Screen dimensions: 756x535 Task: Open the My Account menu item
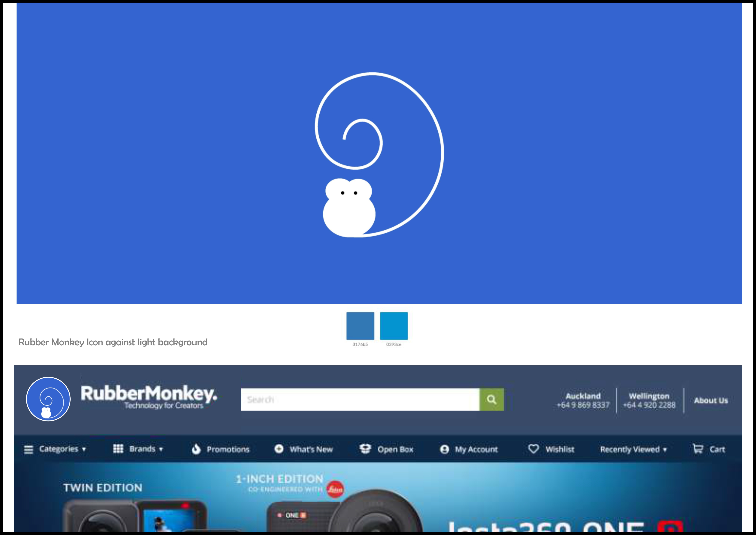pos(476,449)
